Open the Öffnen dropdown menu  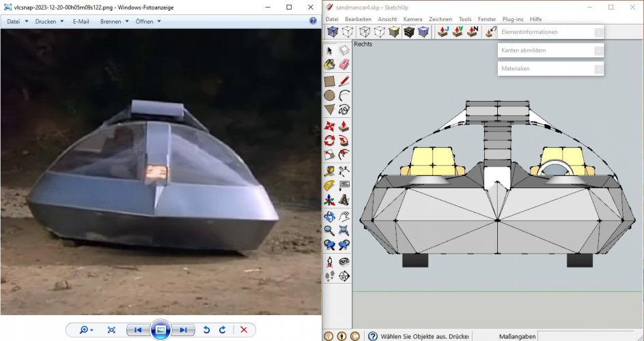tap(148, 21)
